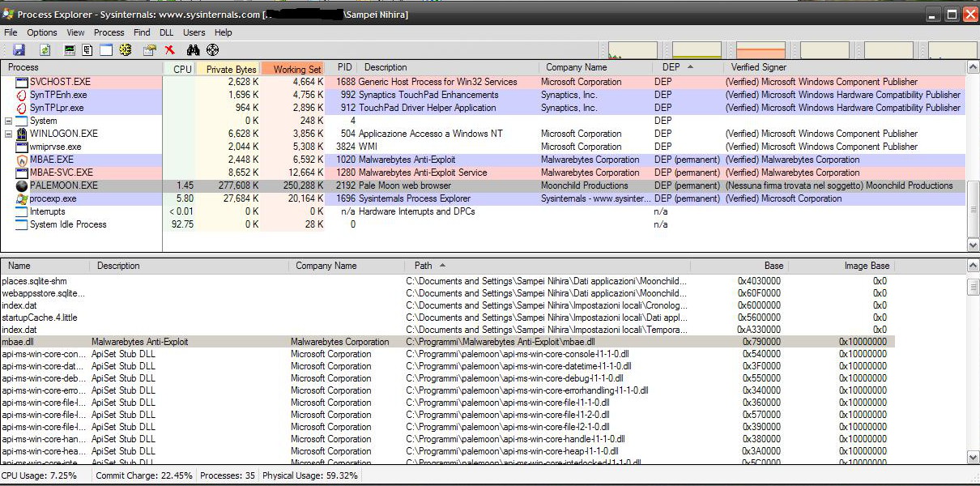Click upper pane scrollbar down arrow
980x486 pixels.
click(x=973, y=245)
